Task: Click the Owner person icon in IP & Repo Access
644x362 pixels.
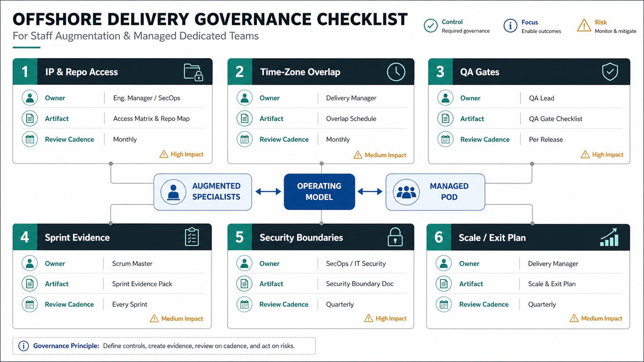Action: tap(30, 98)
